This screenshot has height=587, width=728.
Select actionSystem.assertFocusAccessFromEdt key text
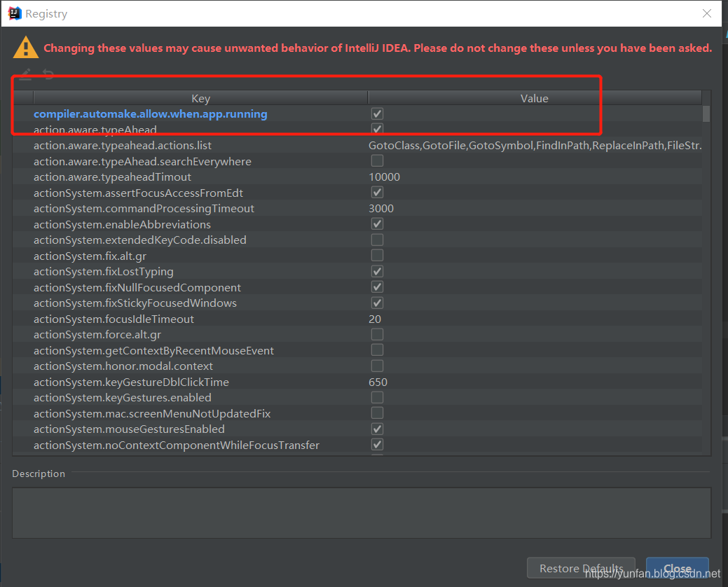point(138,193)
